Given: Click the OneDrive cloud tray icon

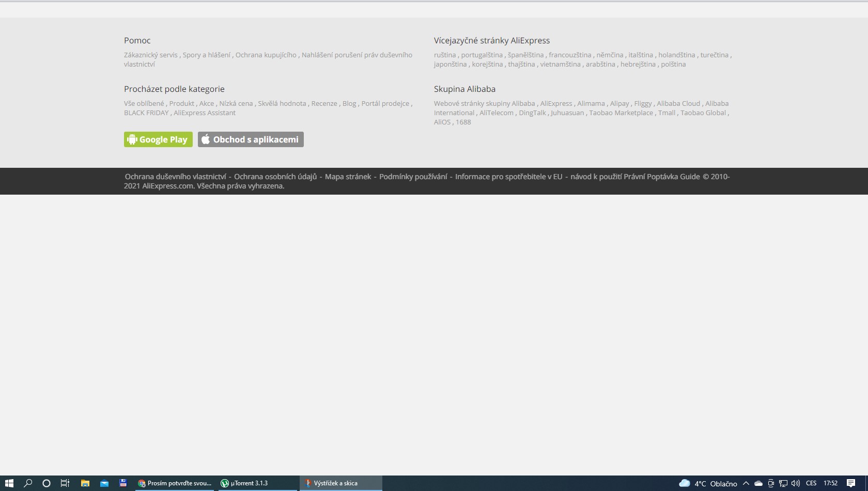Looking at the screenshot, I should click(x=758, y=483).
